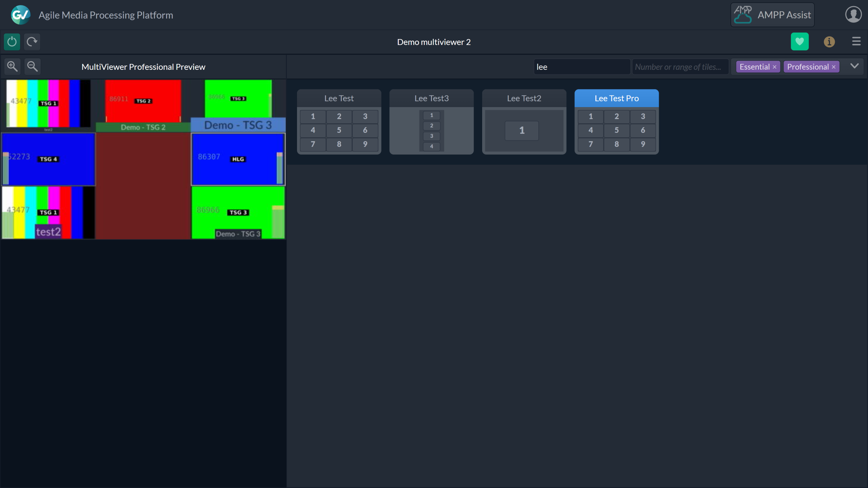Select the bottom green TSG 3 preview tile
The height and width of the screenshot is (488, 868).
click(x=238, y=212)
